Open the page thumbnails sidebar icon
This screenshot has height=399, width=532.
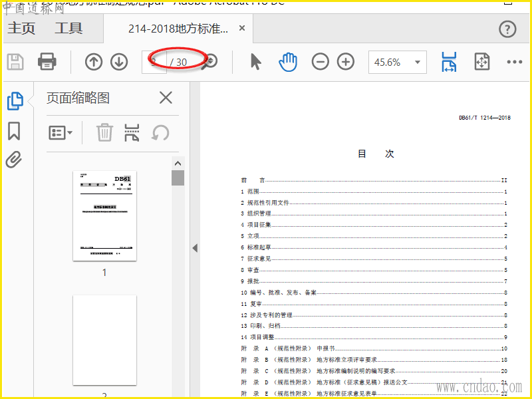(15, 101)
